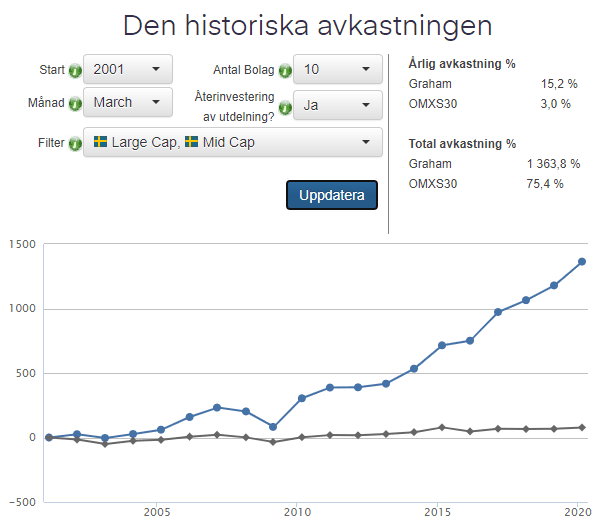Click the 'Den historiska avkastningen' heading
Viewport: 609px width, 527px height.
point(308,26)
